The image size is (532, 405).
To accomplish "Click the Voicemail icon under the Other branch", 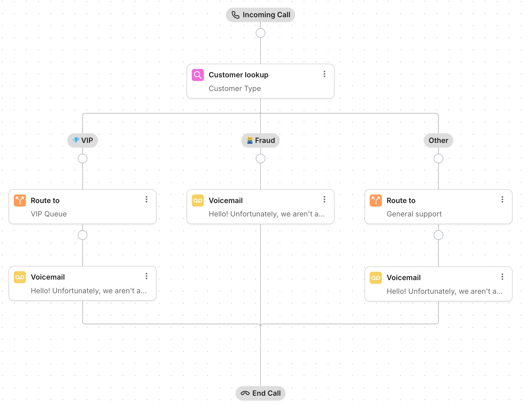I will [376, 277].
